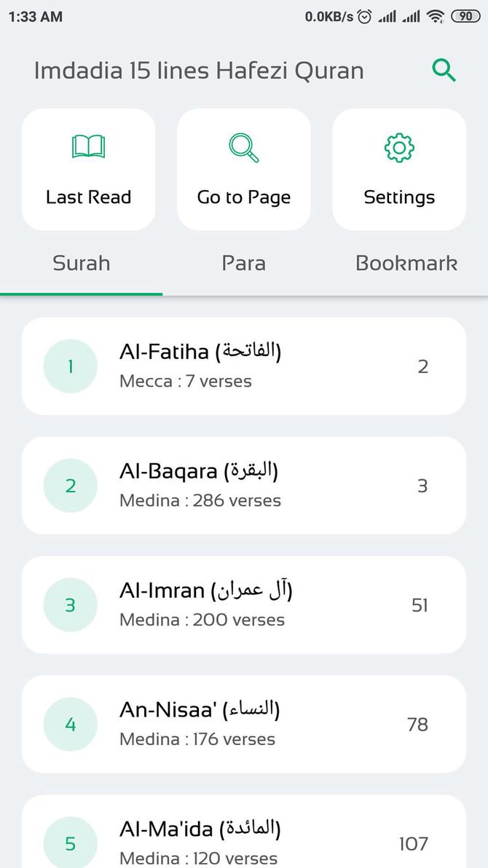Select the Surah tab
The image size is (488, 868).
tap(81, 264)
